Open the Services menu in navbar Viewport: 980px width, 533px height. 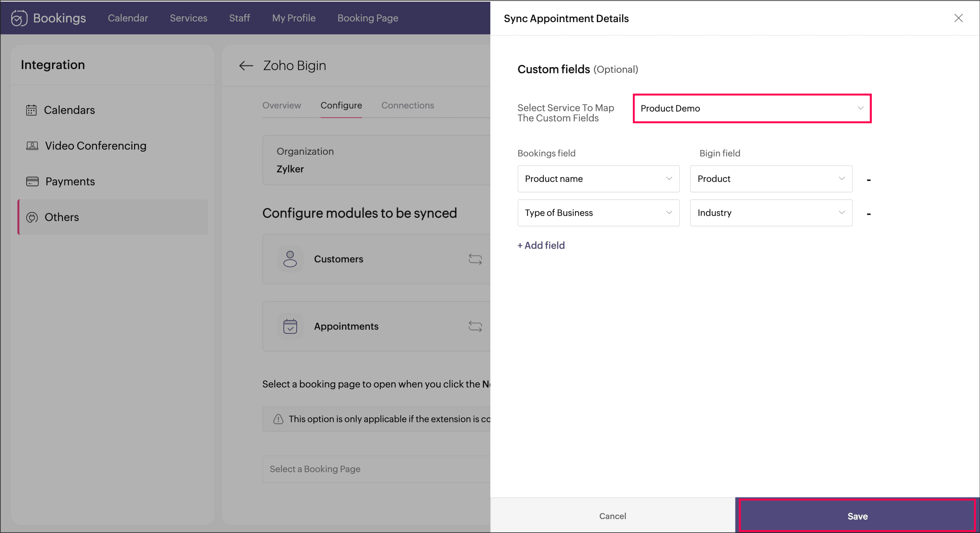pos(188,18)
